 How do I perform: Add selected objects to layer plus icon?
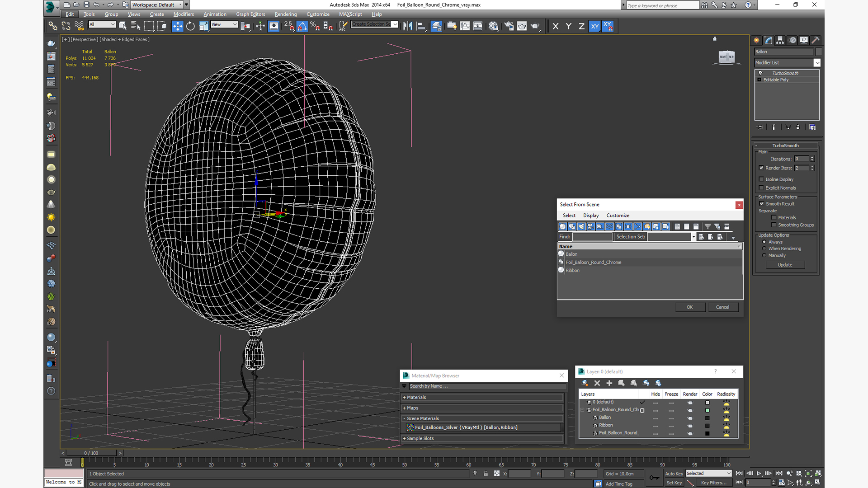coord(609,383)
